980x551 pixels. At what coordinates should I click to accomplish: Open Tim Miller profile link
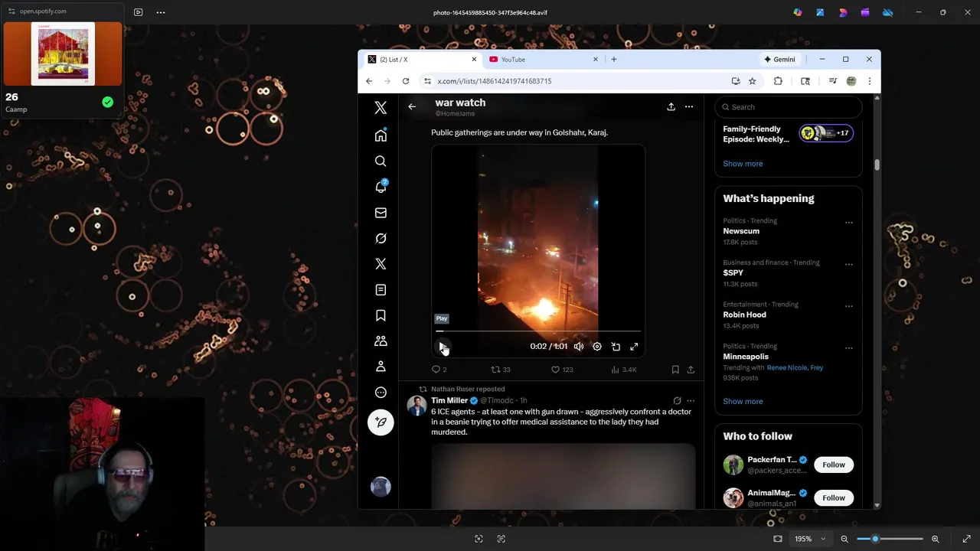coord(449,400)
